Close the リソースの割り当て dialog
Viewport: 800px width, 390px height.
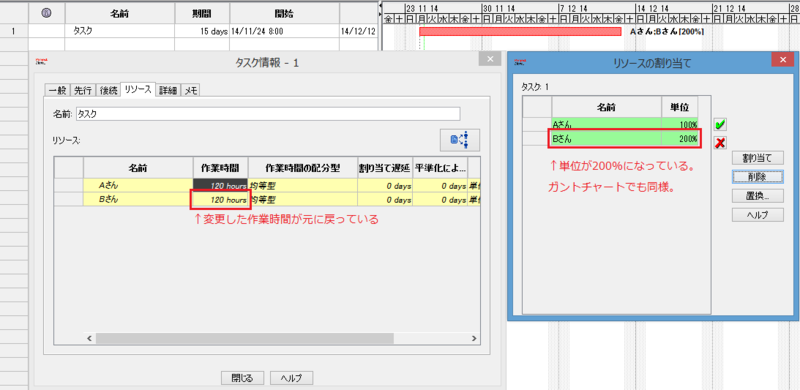(782, 60)
